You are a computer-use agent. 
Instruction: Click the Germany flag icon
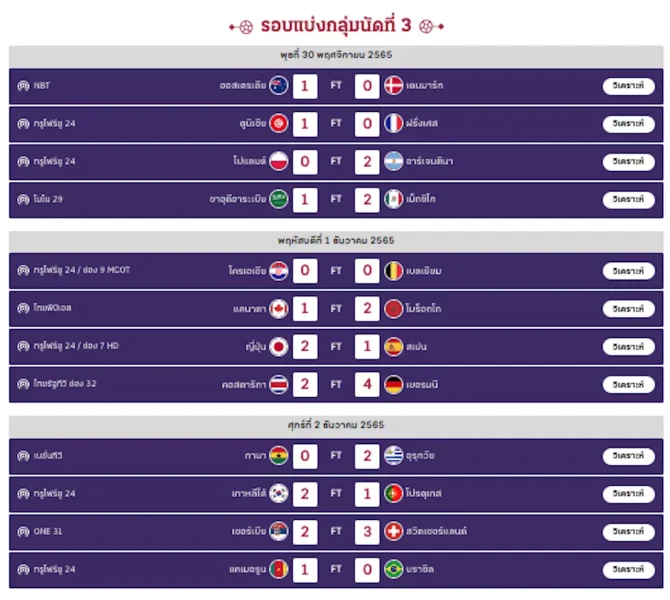click(x=393, y=384)
